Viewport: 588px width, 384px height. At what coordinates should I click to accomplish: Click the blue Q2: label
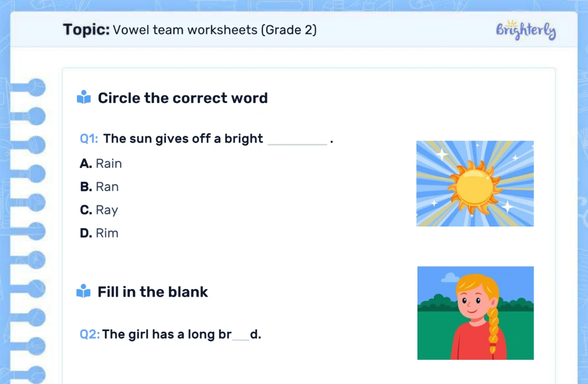point(90,334)
